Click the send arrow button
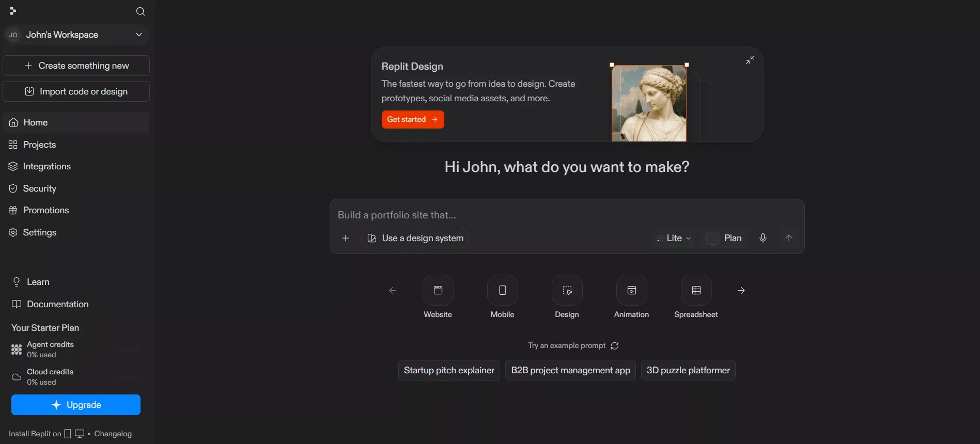The width and height of the screenshot is (980, 444). pyautogui.click(x=789, y=238)
